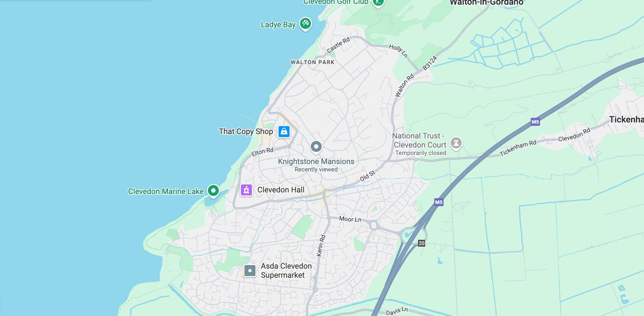Click the Tickenham place name

coord(627,120)
